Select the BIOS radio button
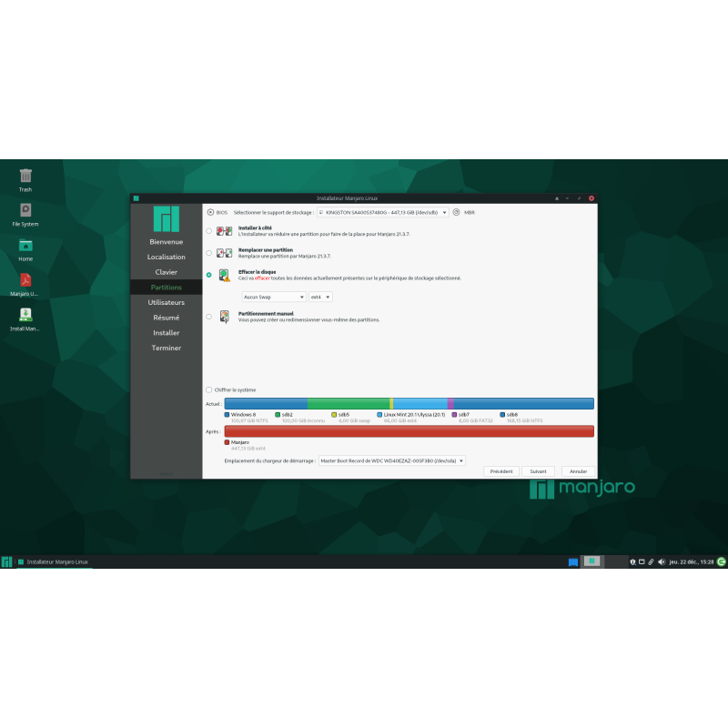 209,212
